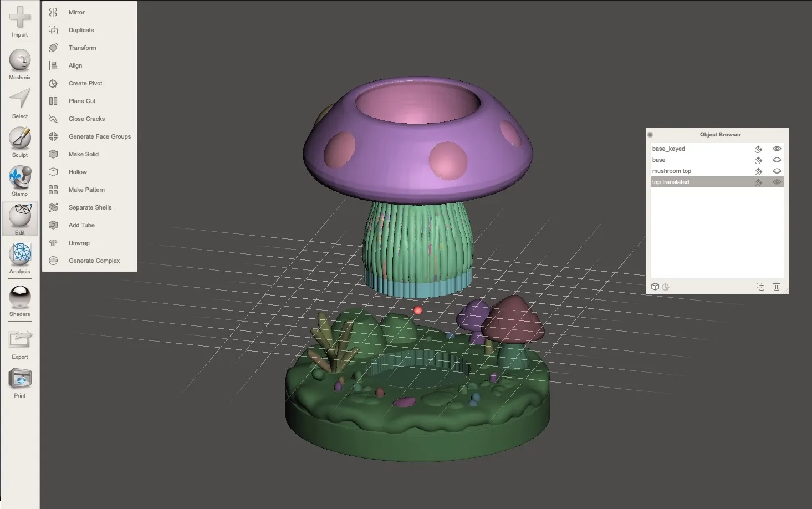
Task: Show the base object
Action: [x=777, y=160]
